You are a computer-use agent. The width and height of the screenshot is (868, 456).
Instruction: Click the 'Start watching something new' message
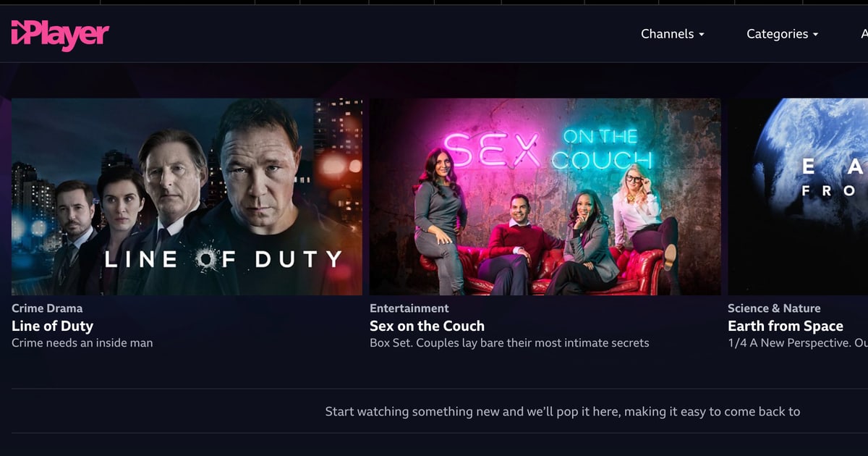tap(563, 412)
